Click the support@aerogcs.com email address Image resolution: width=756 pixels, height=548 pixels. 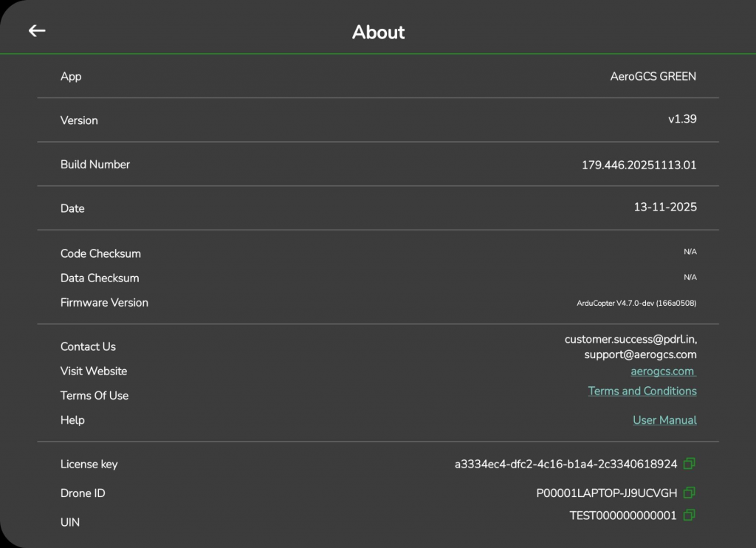(640, 355)
